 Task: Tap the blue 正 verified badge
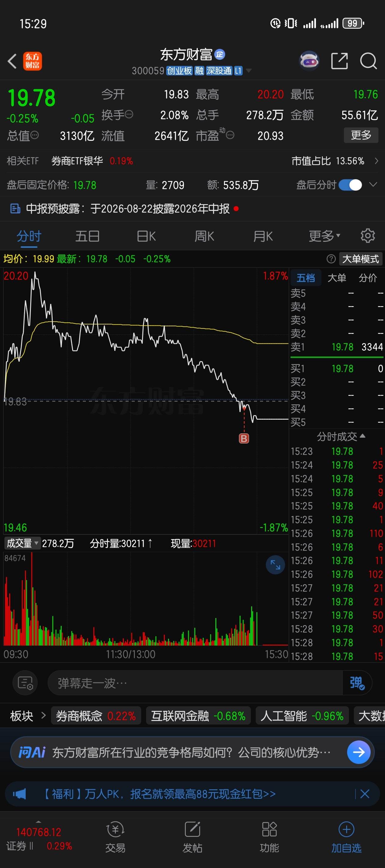220,54
